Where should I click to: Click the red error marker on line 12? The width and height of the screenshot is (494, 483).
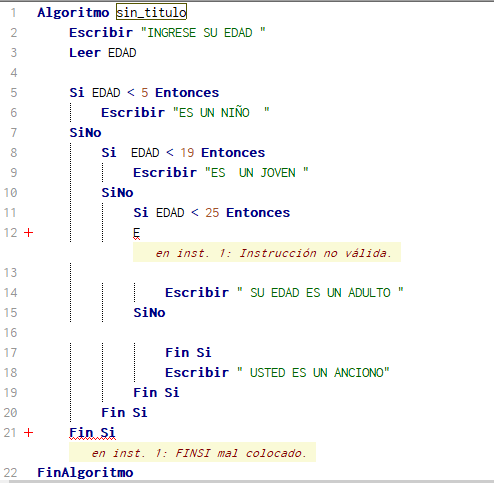click(x=29, y=233)
